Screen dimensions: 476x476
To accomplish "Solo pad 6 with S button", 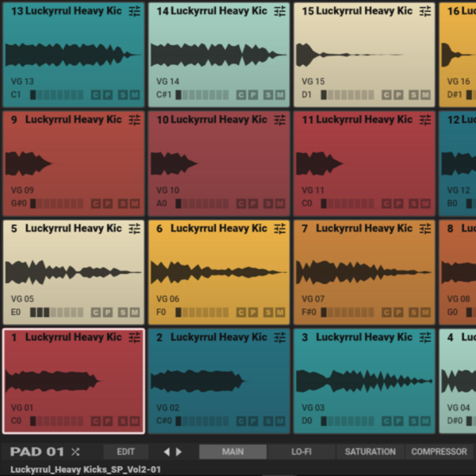I will 268,312.
